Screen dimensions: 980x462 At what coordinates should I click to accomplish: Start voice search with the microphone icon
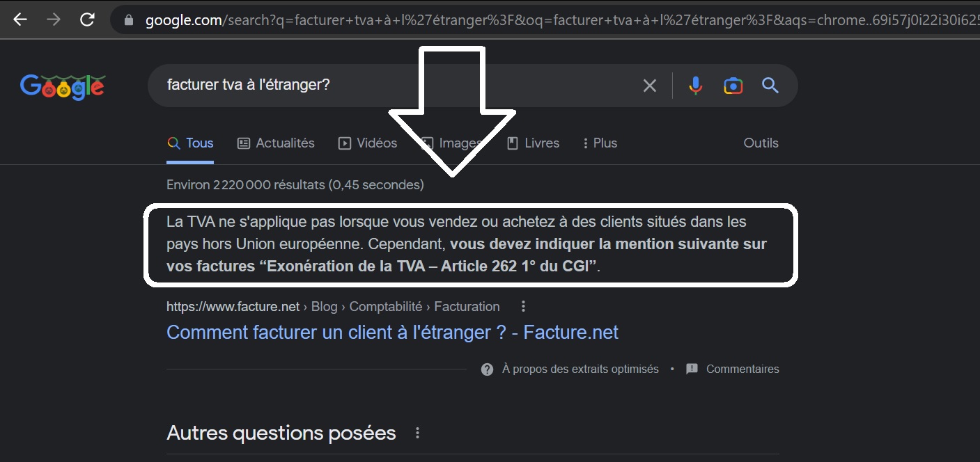[695, 86]
